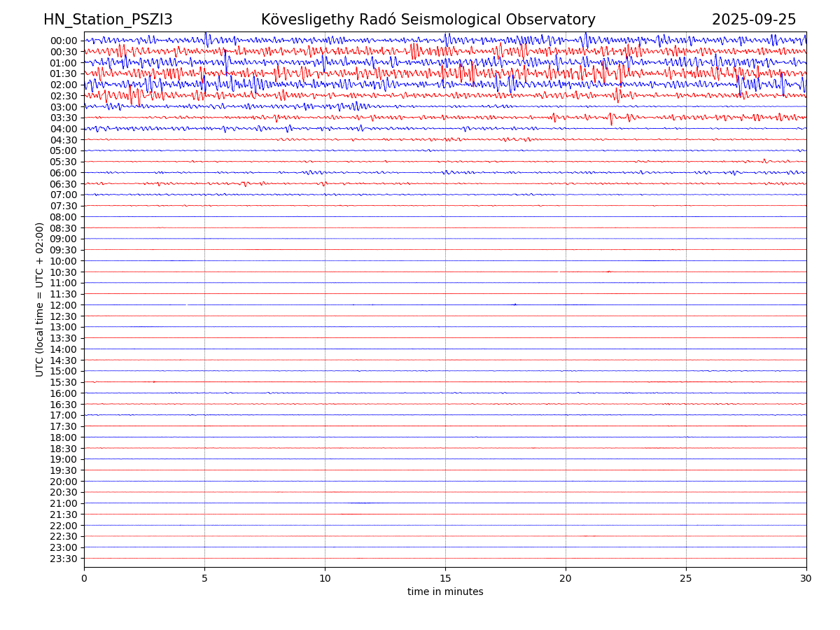This screenshot has height=630, width=840.
Task: Select the 00:00 row time label
Action: point(63,41)
